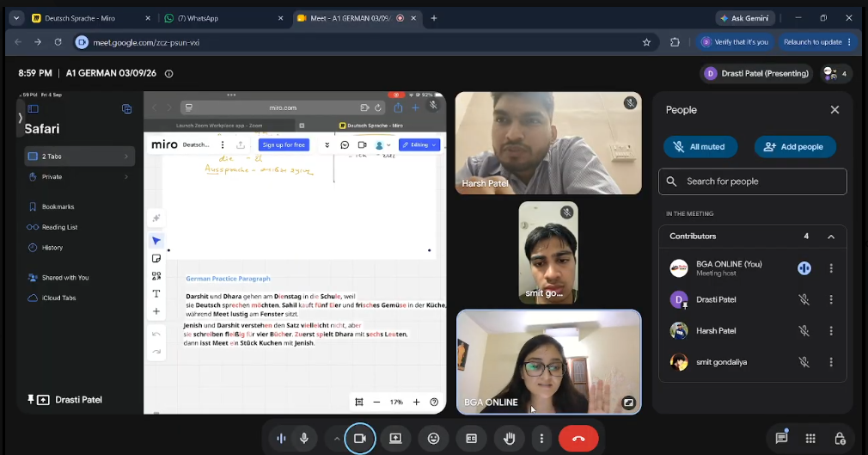The width and height of the screenshot is (868, 455).
Task: Open the browser extensions icon
Action: pyautogui.click(x=675, y=42)
